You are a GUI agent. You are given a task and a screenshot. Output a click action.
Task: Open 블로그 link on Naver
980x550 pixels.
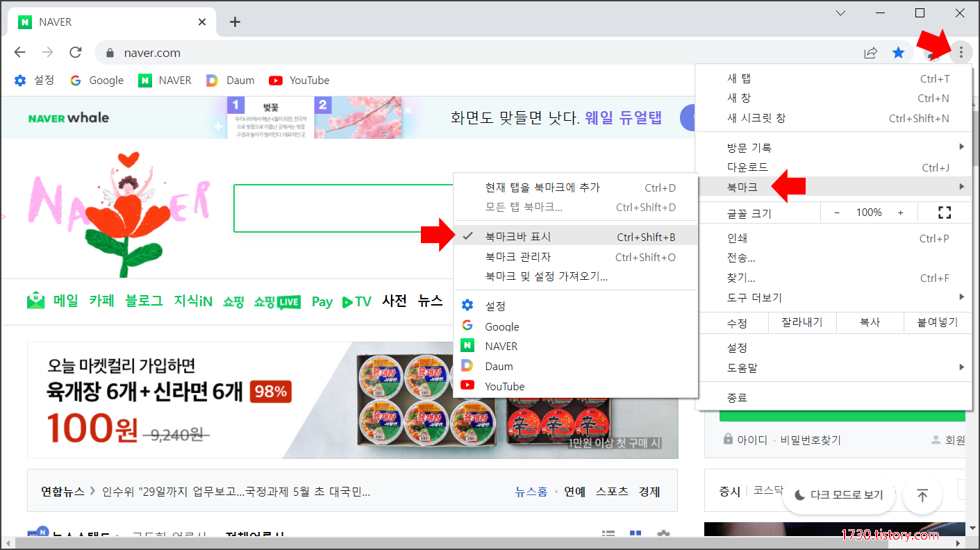[144, 301]
